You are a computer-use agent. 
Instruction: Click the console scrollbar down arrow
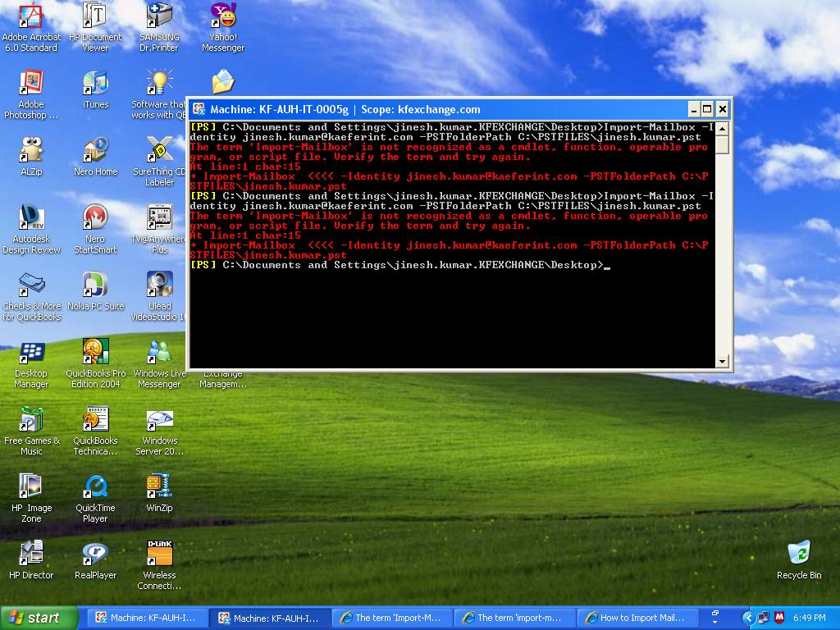[x=723, y=361]
